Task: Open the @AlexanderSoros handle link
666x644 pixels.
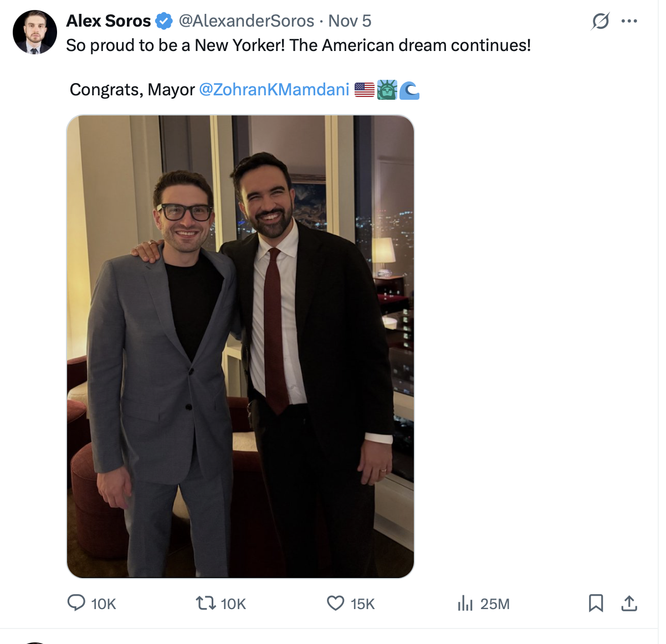Action: 246,21
